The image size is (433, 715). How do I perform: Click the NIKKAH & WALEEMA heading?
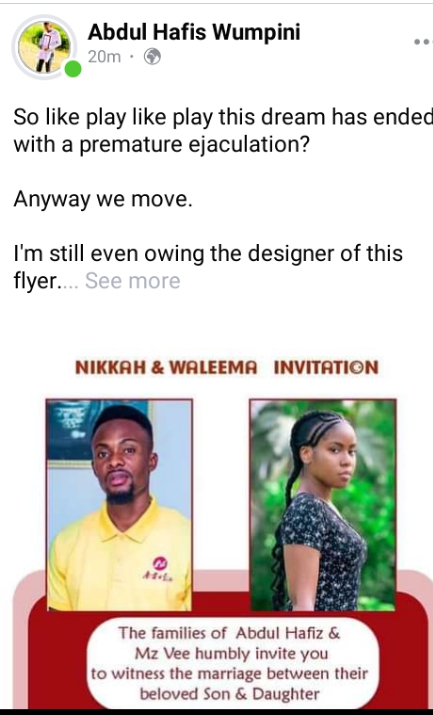point(166,368)
